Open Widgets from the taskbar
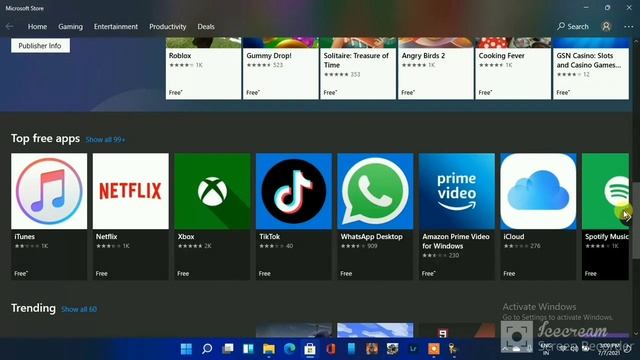640x360 pixels. 248,349
